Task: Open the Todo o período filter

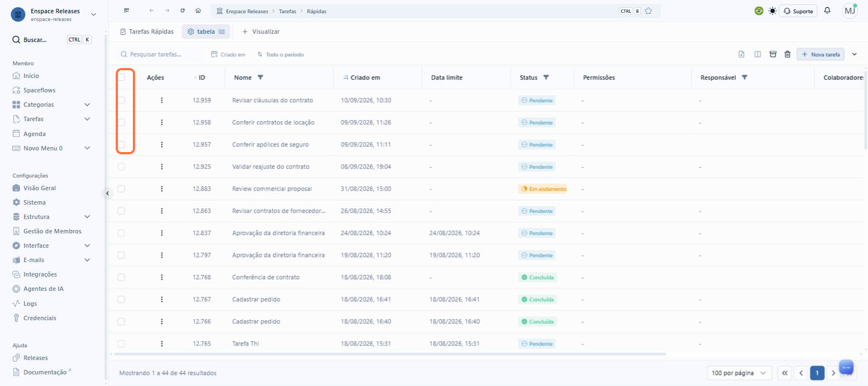Action: click(280, 54)
